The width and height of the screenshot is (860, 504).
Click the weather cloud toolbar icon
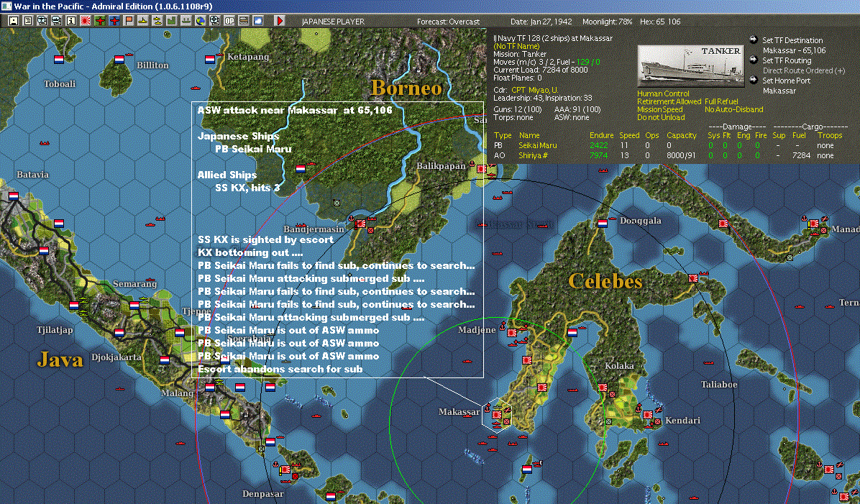pos(257,21)
